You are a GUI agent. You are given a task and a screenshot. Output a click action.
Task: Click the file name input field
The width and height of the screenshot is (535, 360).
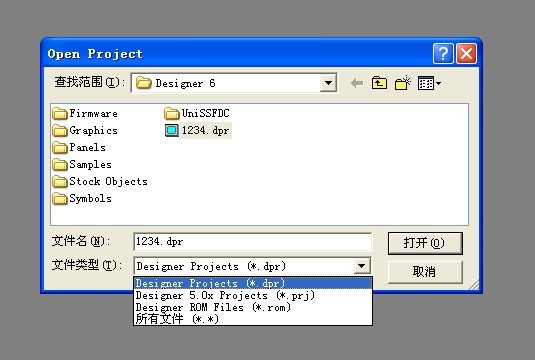(252, 242)
